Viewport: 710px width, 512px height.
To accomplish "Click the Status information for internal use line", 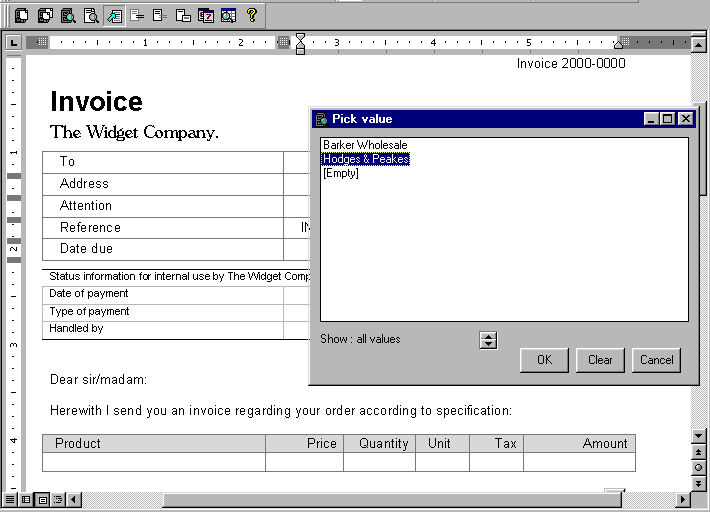I will coord(179,276).
